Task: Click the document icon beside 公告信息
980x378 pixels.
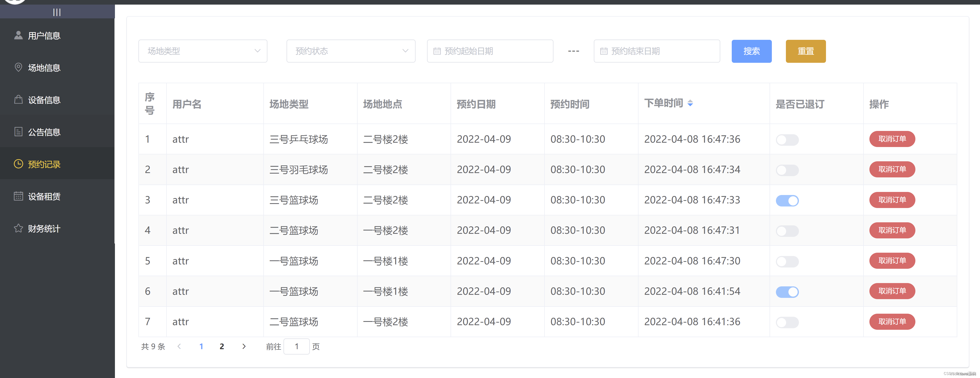Action: 18,132
